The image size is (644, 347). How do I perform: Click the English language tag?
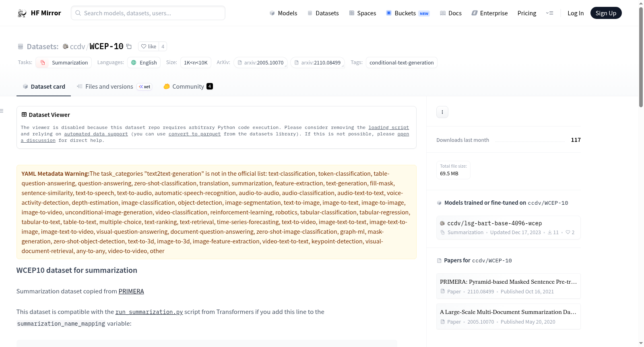[x=144, y=62]
